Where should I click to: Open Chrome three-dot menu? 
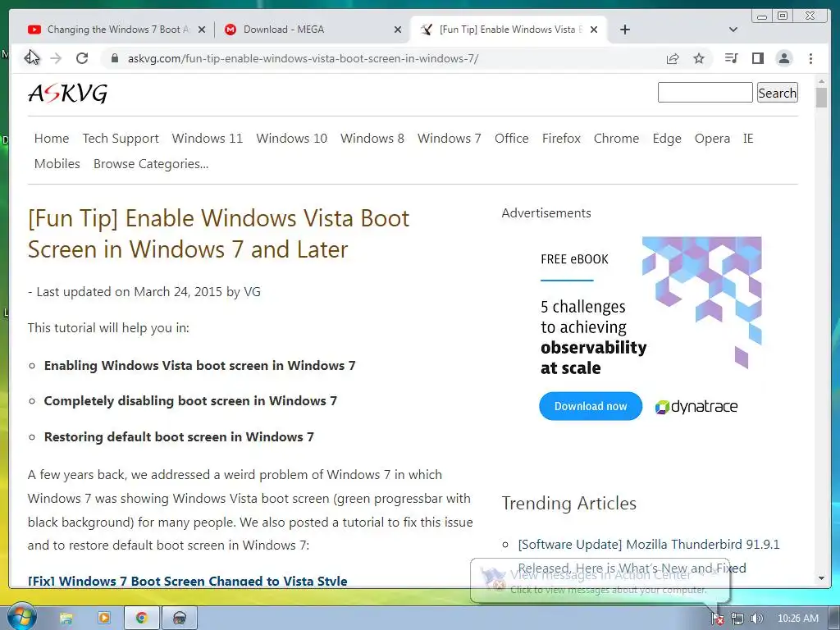[811, 58]
